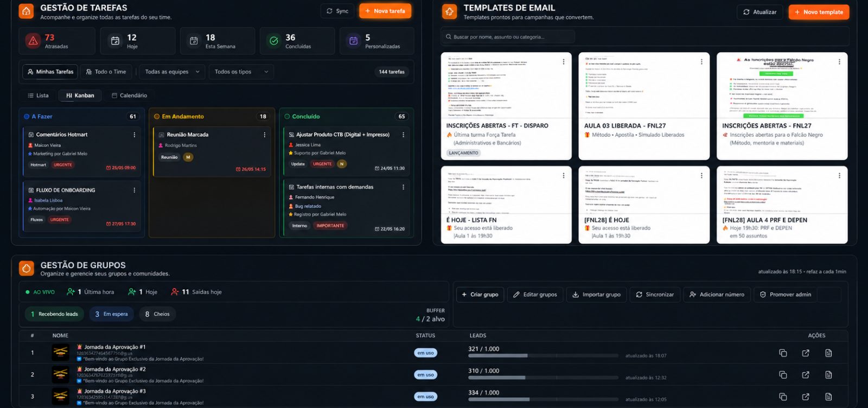Show the 73 Atrasadas tasks card

point(57,41)
